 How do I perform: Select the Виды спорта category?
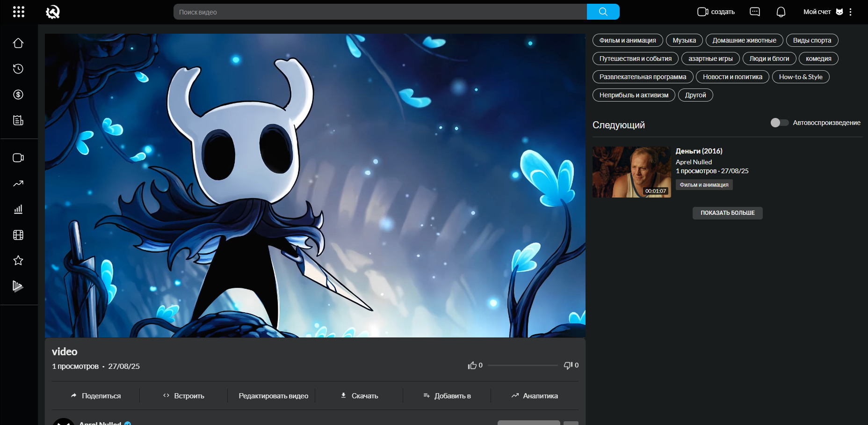(812, 40)
